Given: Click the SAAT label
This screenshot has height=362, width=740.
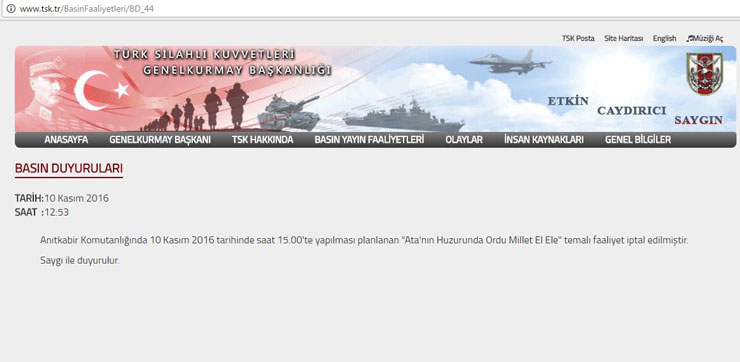Looking at the screenshot, I should click(26, 212).
